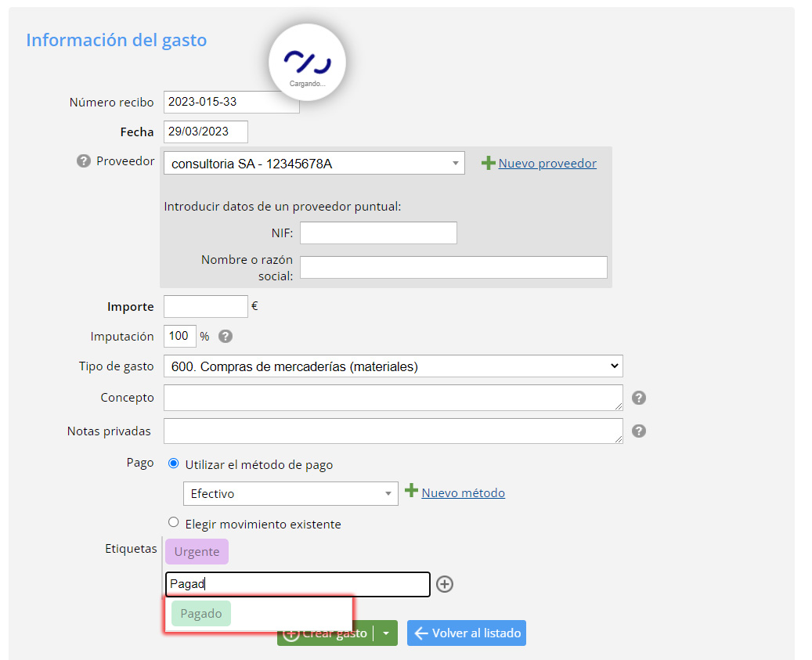
Task: Open the Proveedor dropdown 'consultoria SA'
Action: click(314, 163)
